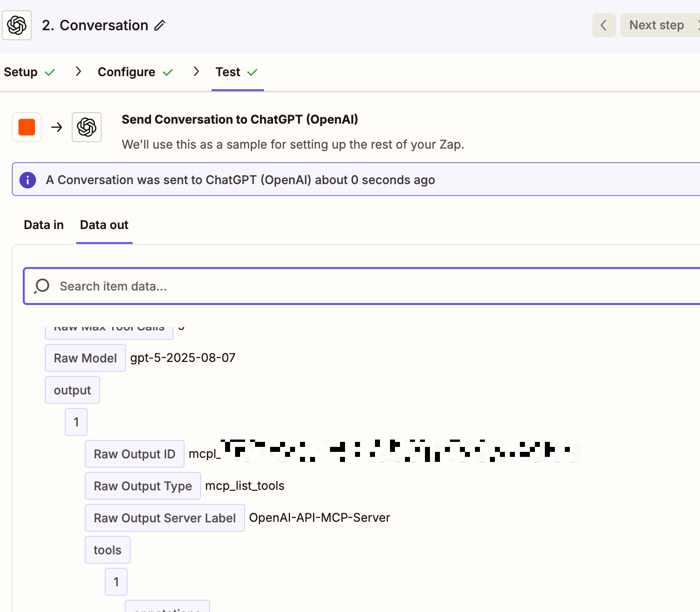Click the orange trigger app icon

27,127
